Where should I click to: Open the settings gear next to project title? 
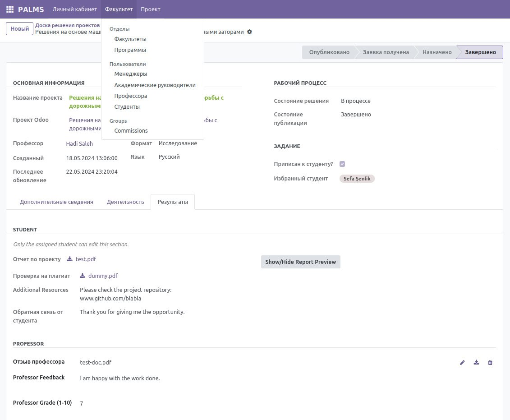(x=249, y=32)
